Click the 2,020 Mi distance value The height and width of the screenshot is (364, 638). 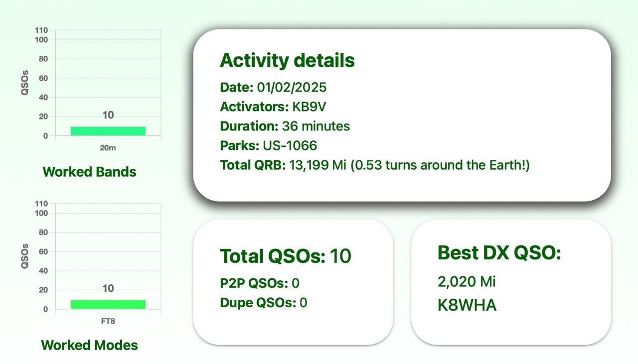[467, 282]
